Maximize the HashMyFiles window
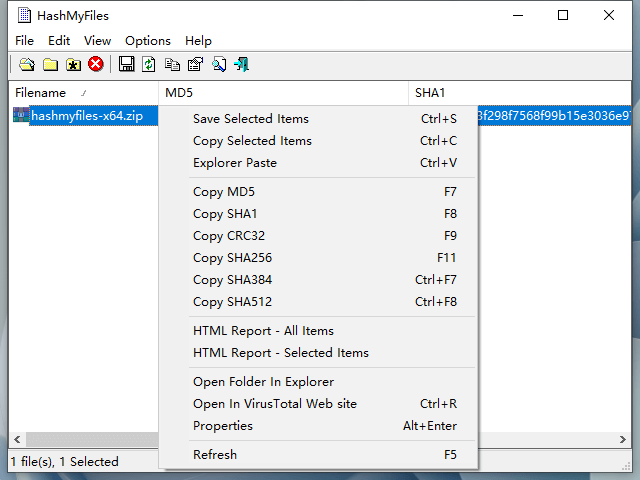Screen dimensions: 640x480 (563, 16)
